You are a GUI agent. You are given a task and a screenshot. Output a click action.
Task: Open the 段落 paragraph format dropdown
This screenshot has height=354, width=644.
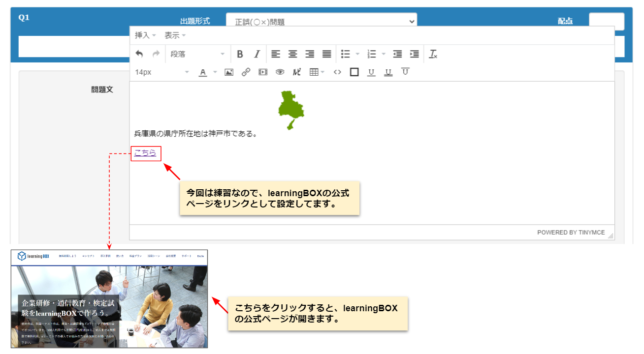[x=197, y=54]
